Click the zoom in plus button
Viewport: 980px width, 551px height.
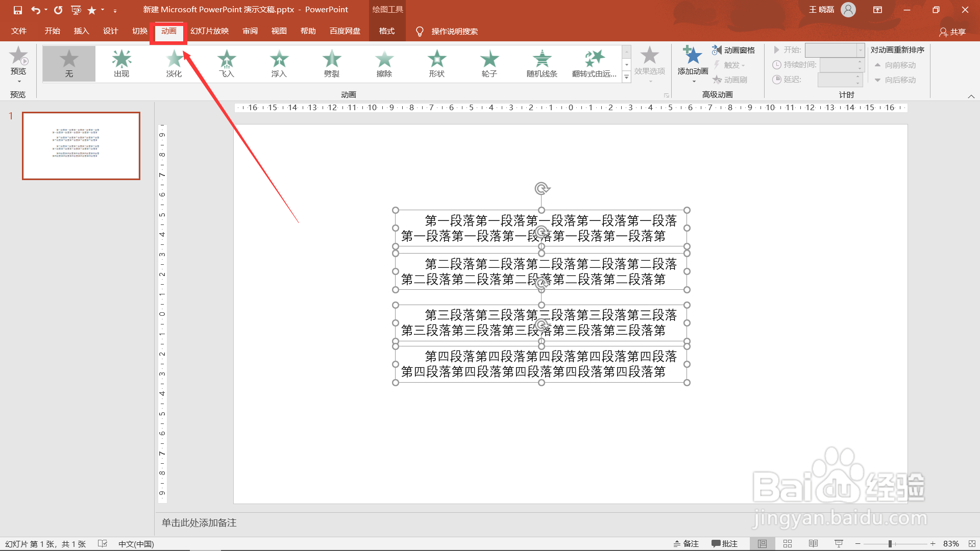point(933,544)
